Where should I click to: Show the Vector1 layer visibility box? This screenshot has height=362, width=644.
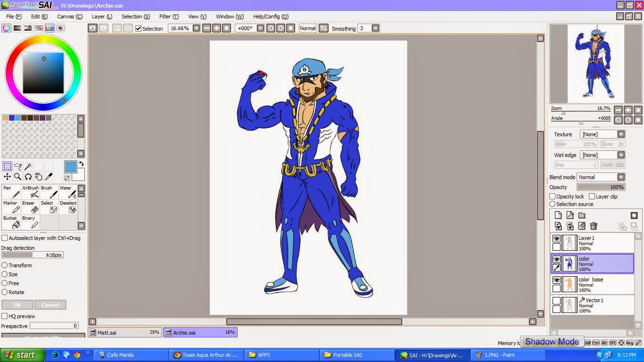[x=556, y=301]
